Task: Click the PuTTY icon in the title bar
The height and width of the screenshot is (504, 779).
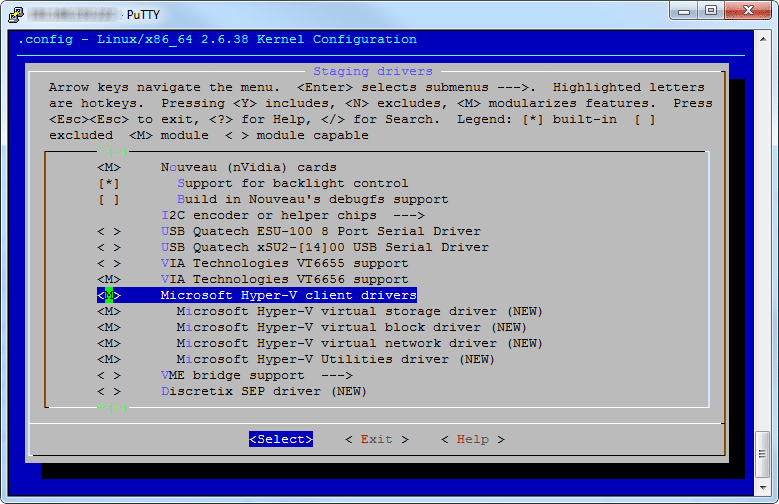Action: point(15,14)
